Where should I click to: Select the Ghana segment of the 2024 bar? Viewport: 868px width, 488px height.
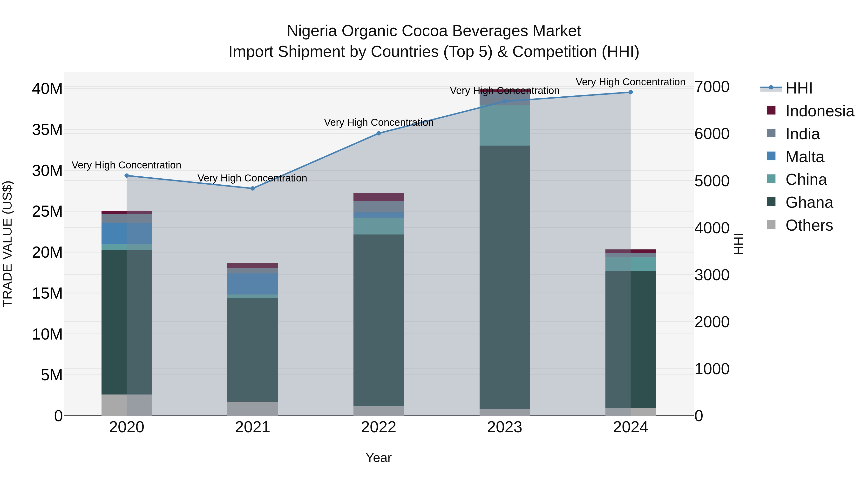click(x=631, y=340)
